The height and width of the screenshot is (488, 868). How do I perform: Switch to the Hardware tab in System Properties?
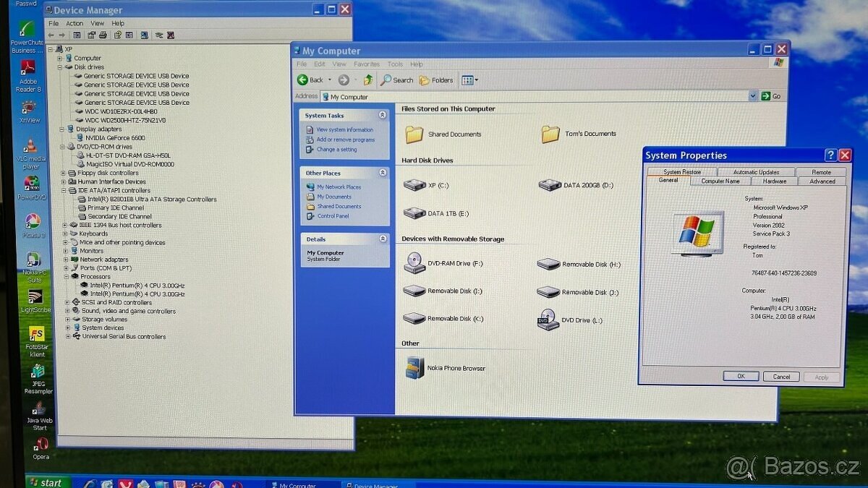coord(774,181)
